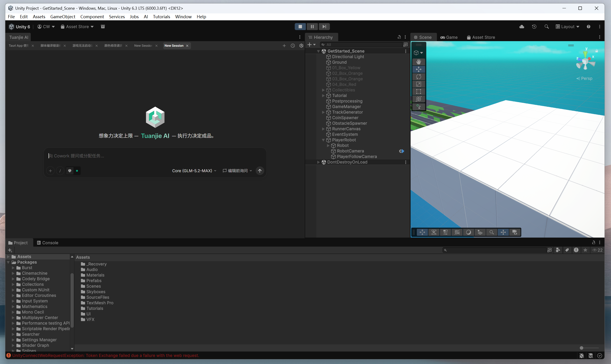Open Tuanjie AI settings hexagon icon
611x364 pixels.
[x=301, y=46]
